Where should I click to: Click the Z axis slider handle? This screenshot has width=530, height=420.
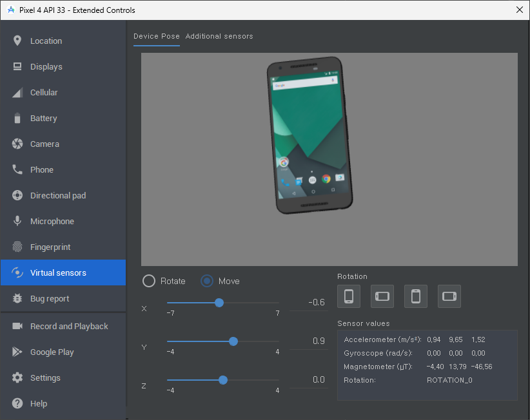[x=222, y=380]
